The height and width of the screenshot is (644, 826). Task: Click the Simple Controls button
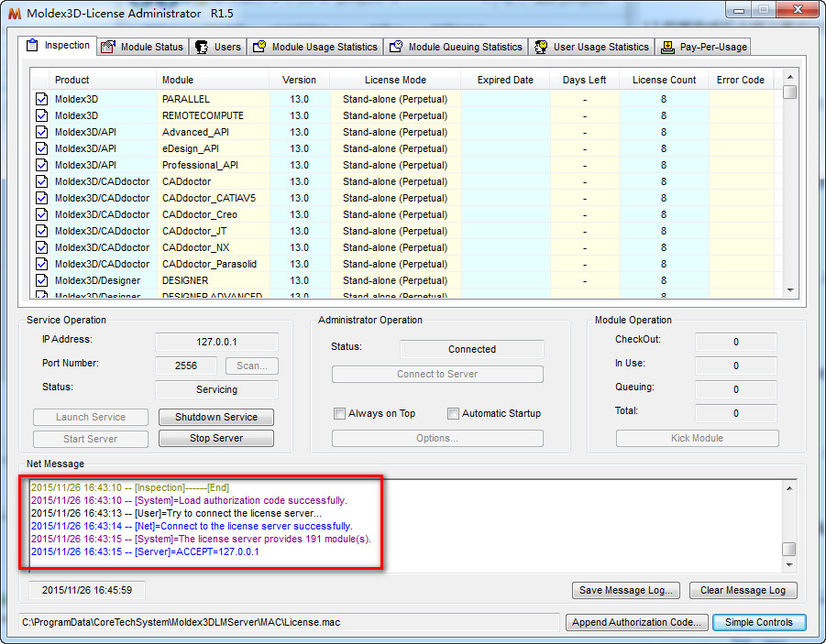(758, 622)
